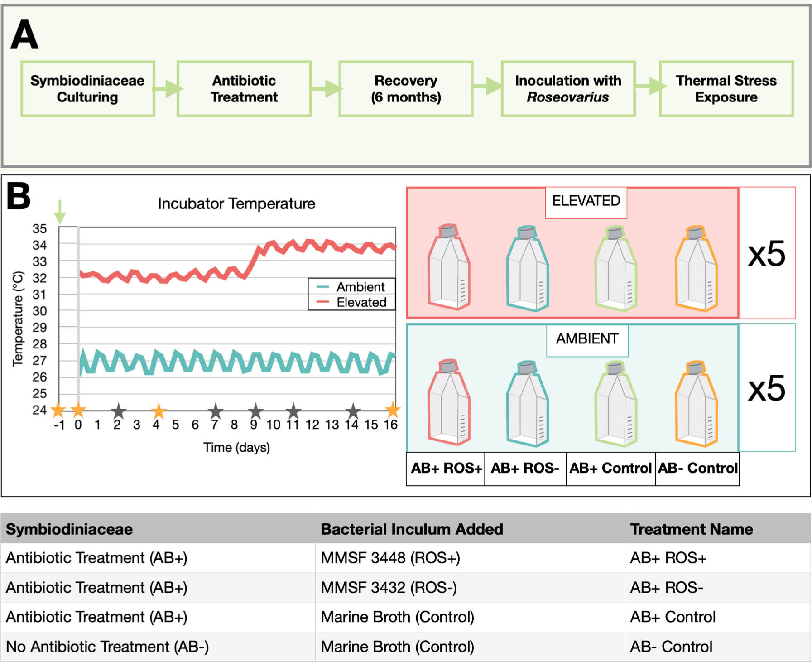Click the Thermal Stress Exposure box
Screen dimensions: 812x662
(x=726, y=89)
